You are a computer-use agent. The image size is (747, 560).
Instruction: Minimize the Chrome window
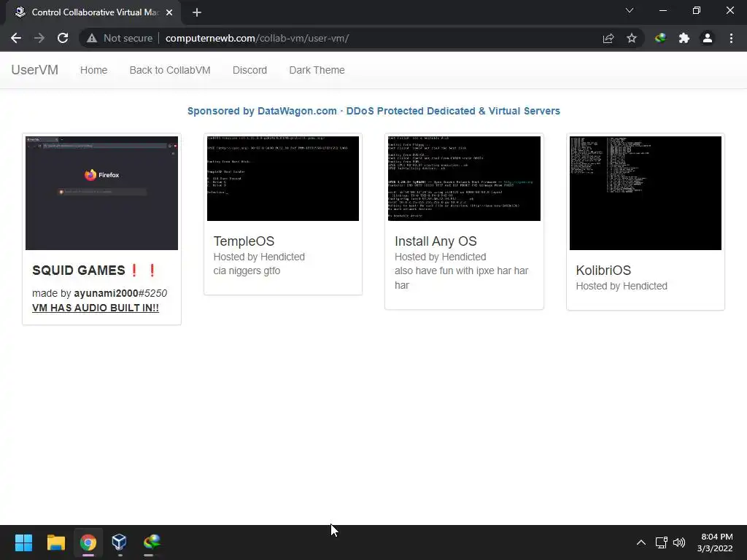point(662,10)
